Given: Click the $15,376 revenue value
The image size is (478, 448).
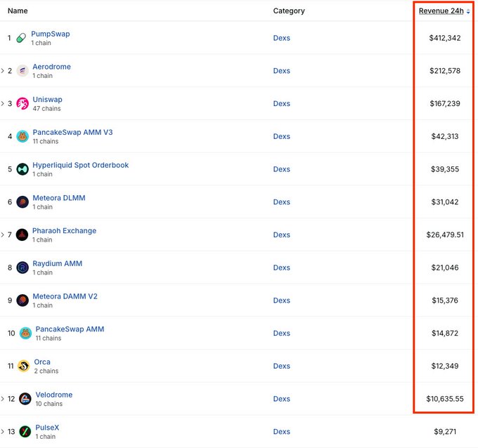Looking at the screenshot, I should click(x=445, y=301).
